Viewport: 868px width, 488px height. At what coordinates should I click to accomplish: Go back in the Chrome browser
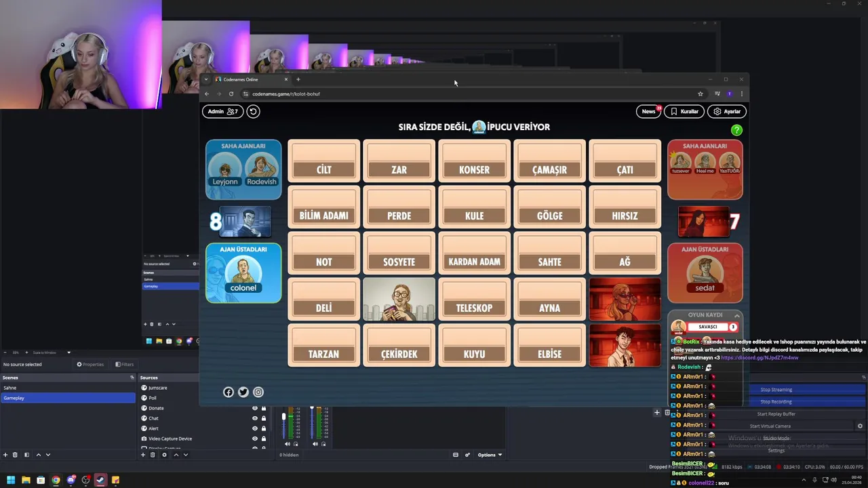click(x=207, y=94)
